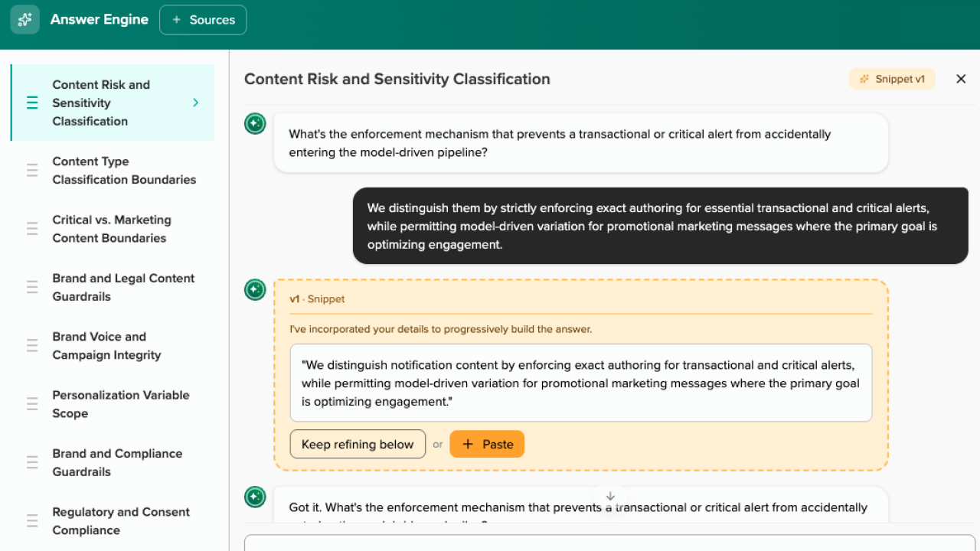Click the scroll-down arrow above the message box

[610, 497]
